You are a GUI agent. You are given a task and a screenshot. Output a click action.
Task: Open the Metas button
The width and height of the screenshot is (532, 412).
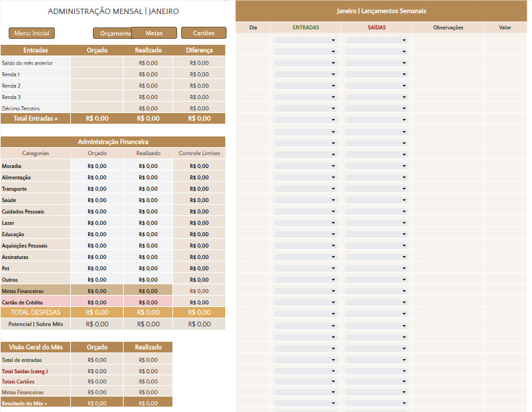tap(154, 33)
